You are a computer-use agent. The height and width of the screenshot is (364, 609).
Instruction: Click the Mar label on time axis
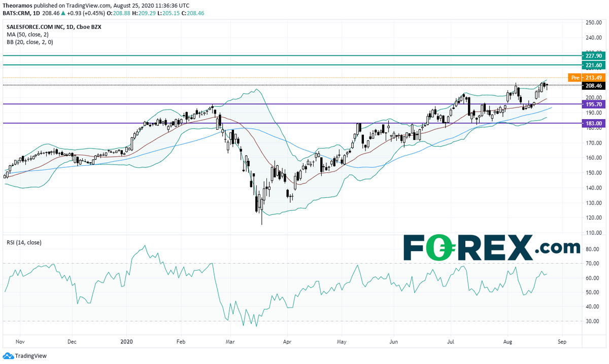click(x=231, y=342)
